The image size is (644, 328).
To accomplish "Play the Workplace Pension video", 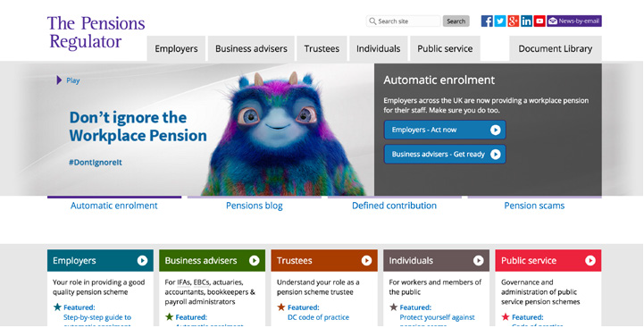I will [68, 80].
